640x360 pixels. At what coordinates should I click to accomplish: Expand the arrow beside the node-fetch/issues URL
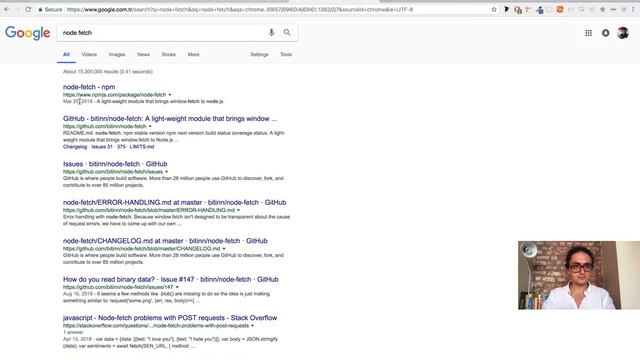coord(167,172)
